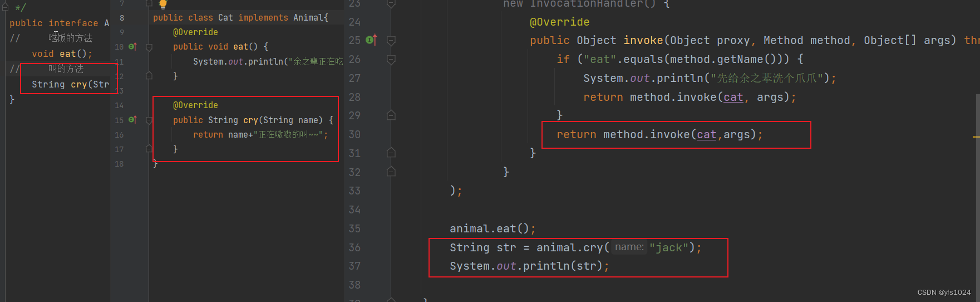980x302 pixels.
Task: Click the fold end marker on line 12
Action: tap(149, 76)
